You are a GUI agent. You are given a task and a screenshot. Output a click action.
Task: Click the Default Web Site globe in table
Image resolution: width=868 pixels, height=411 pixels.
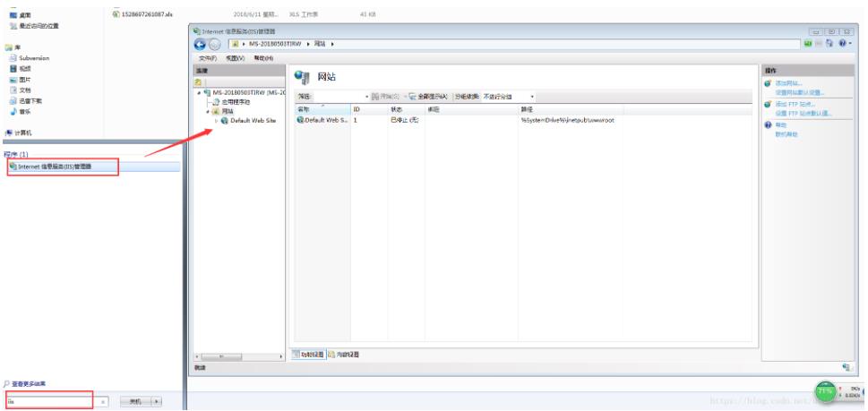pyautogui.click(x=301, y=119)
